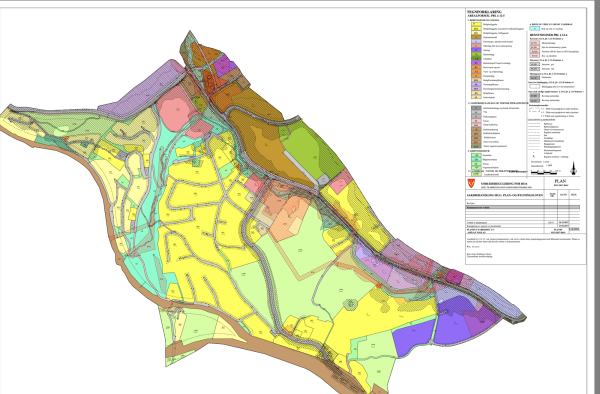Click the north arrow symbol in legend
This screenshot has width=600, height=394.
[573, 168]
